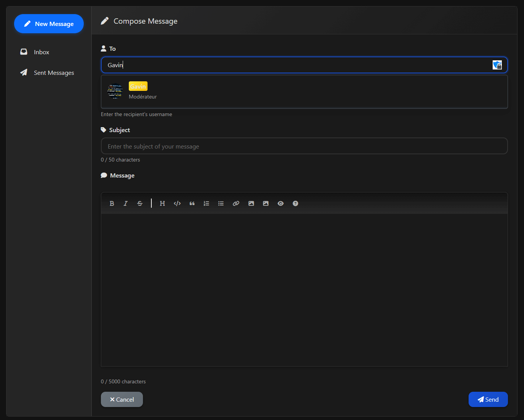
Task: Open the Inbox folder
Action: pyautogui.click(x=41, y=52)
